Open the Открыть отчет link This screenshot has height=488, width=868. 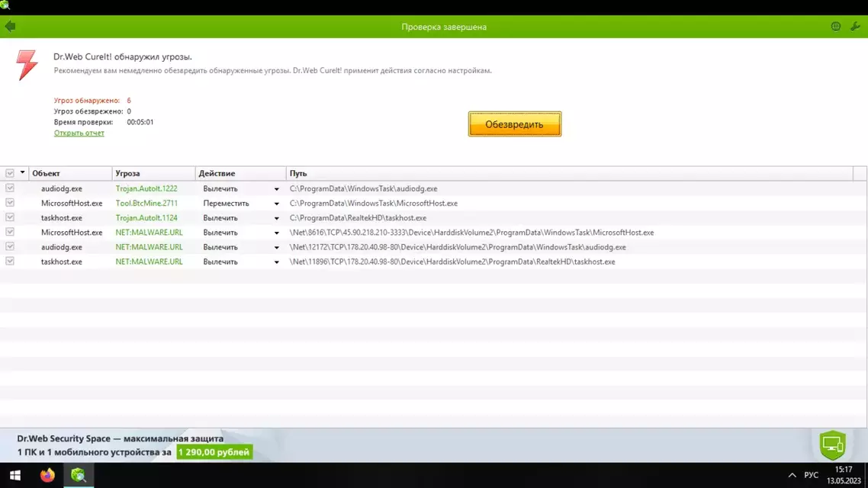[x=79, y=133]
